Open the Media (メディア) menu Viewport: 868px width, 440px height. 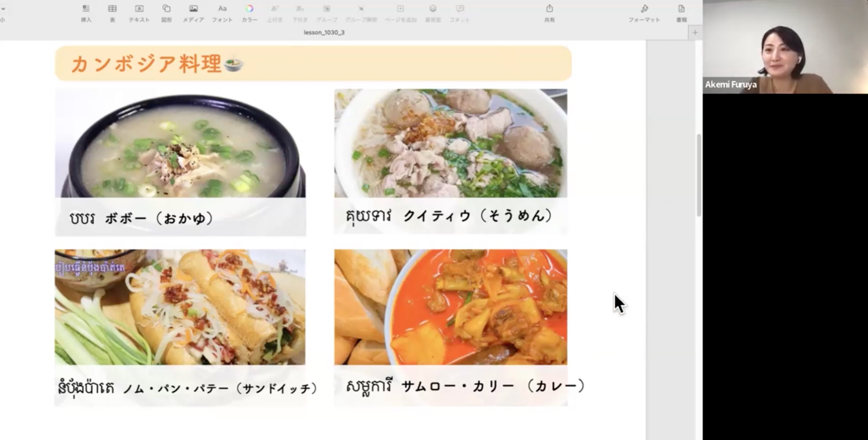[x=193, y=9]
